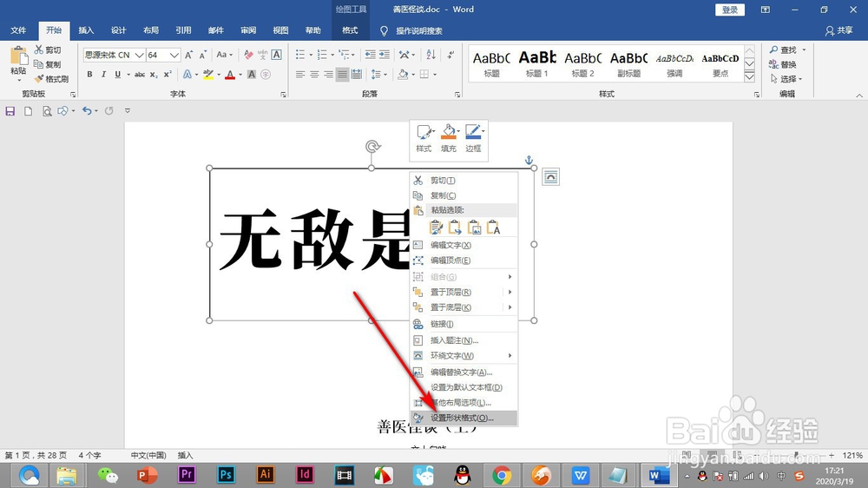This screenshot has width=868, height=488.
Task: Expand the styles gallery more arrow
Action: 749,77
